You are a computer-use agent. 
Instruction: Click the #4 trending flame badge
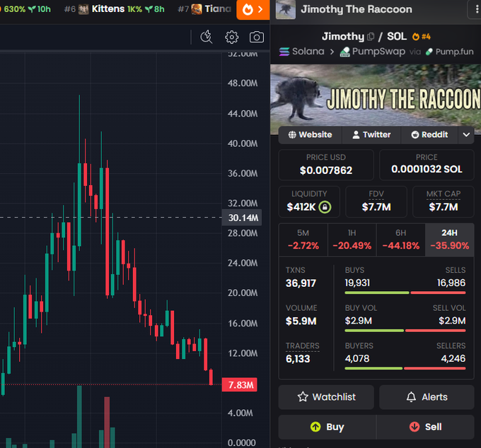click(x=422, y=37)
